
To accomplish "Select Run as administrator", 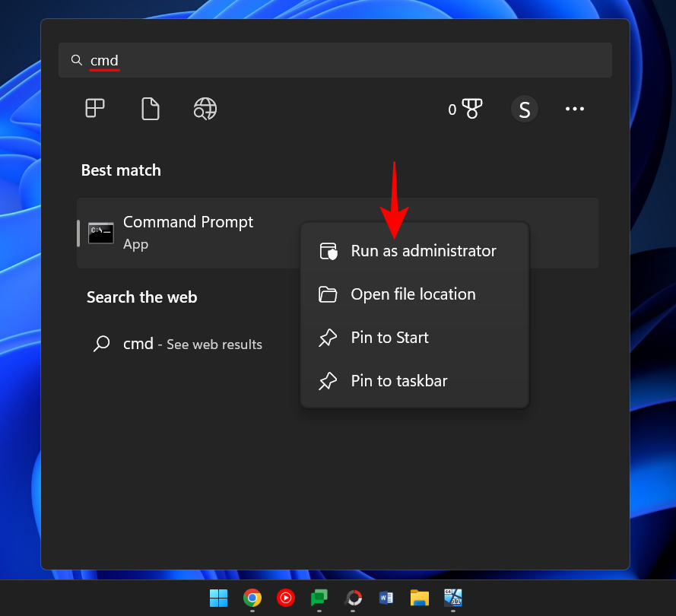I will click(x=424, y=250).
